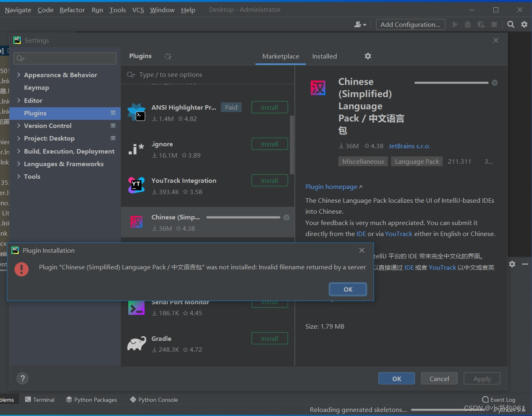The width and height of the screenshot is (532, 416).
Task: Open the Plugin homepage link
Action: [x=333, y=186]
